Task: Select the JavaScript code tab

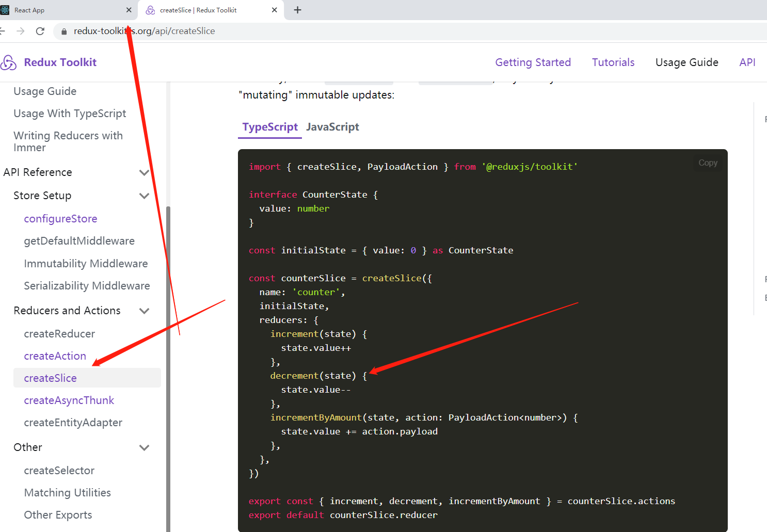Action: pyautogui.click(x=332, y=127)
